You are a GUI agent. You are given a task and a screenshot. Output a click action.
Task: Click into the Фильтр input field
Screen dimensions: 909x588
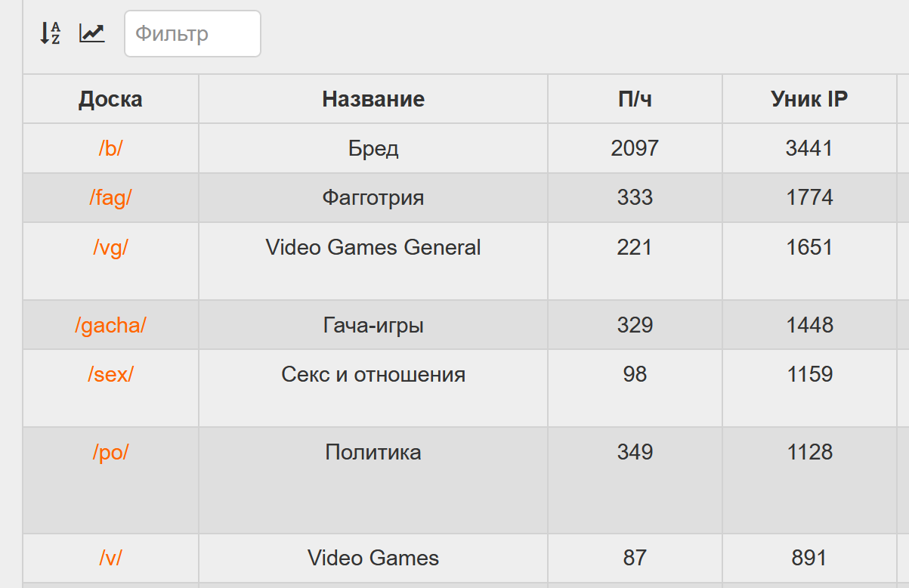click(x=193, y=33)
